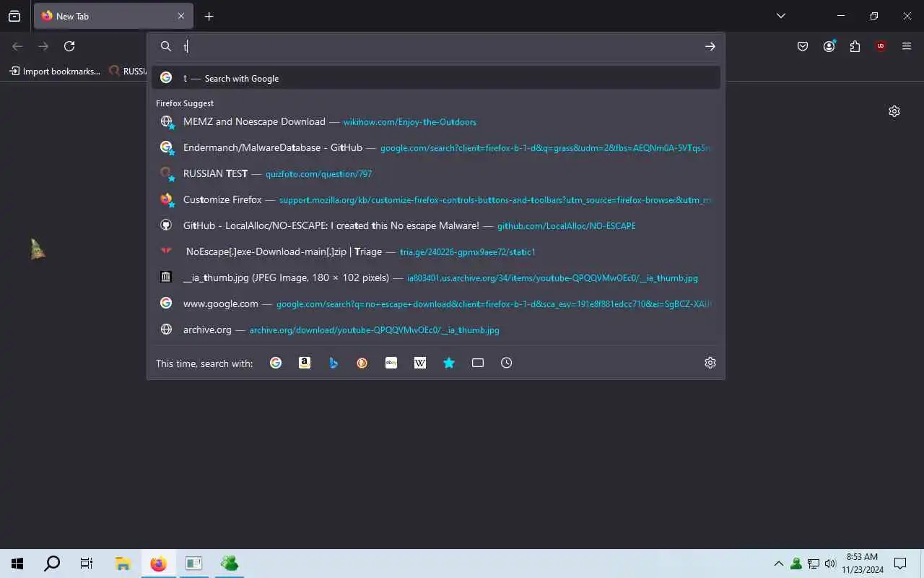Screen dimensions: 924x578
Task: Open uBlock Origin extension icon
Action: [x=881, y=46]
